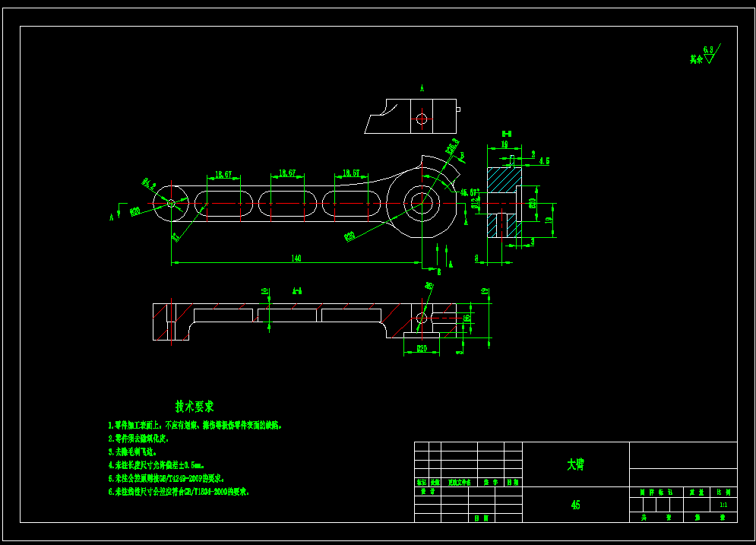
Task: Select the part name '大臂' in title block
Action: tap(575, 464)
